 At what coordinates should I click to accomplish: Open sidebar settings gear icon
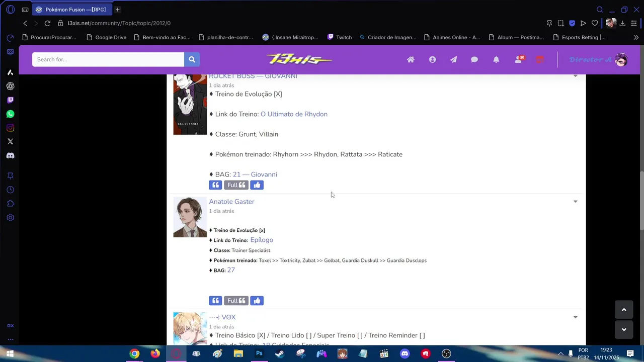(x=10, y=218)
